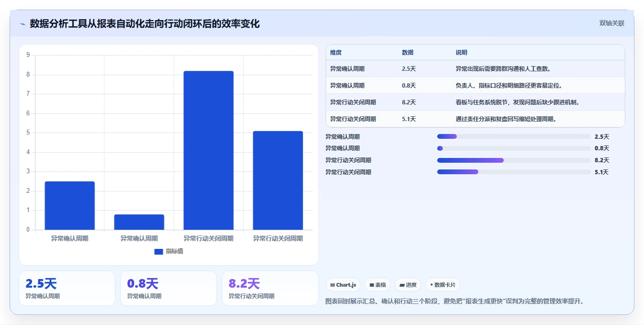This screenshot has width=644, height=325.
Task: Click the 双轴关联 tag in header
Action: click(x=612, y=23)
